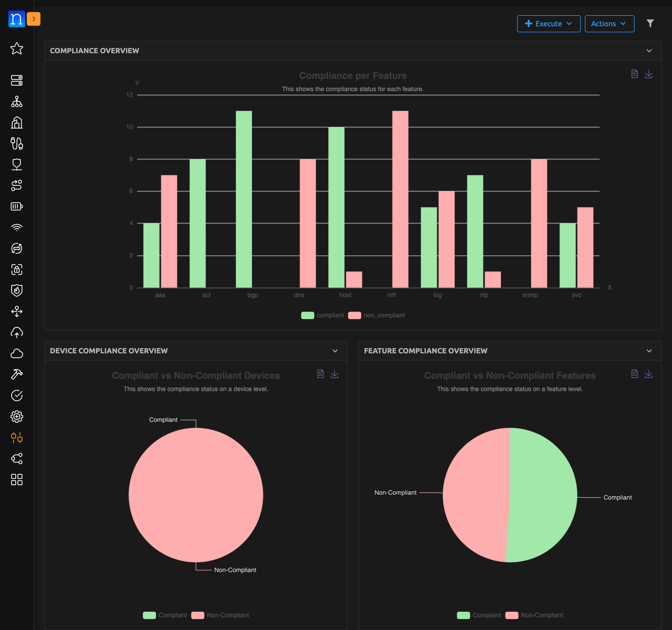Expand the sidebar with the orange arrow
672x630 pixels.
point(34,19)
